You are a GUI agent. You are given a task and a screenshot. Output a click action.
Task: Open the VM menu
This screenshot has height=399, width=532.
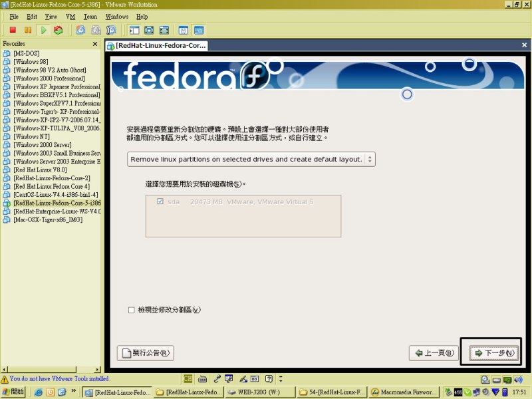[70, 17]
